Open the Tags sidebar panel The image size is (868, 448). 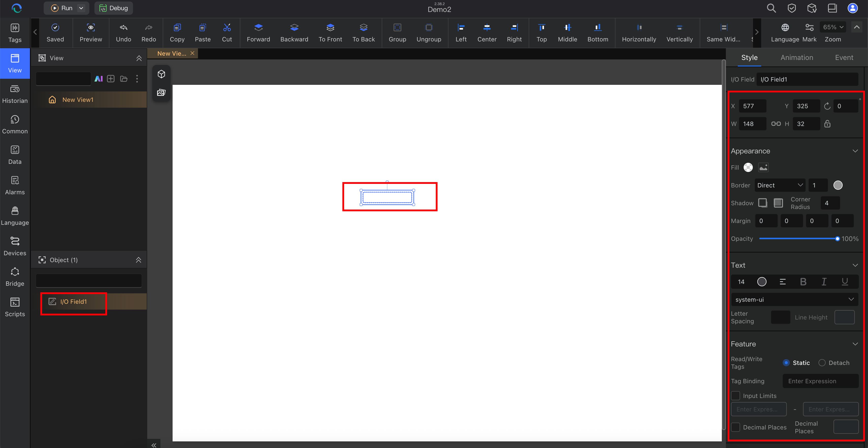[x=15, y=33]
